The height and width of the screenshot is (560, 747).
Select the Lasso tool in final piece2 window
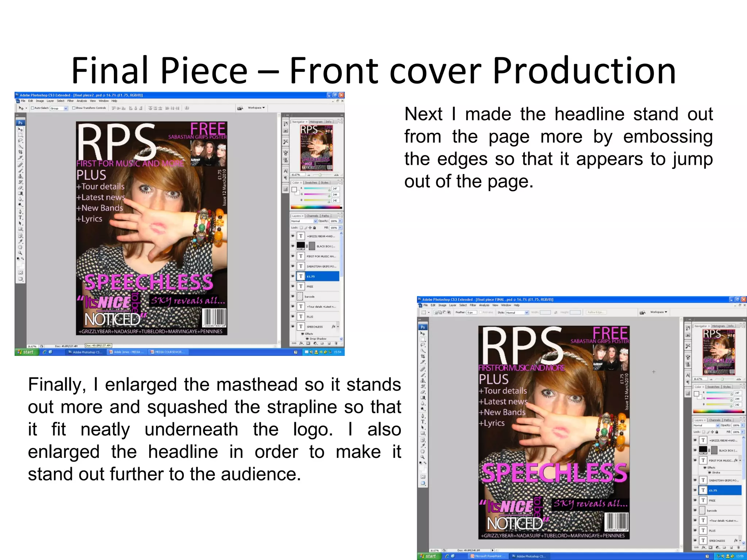[x=20, y=140]
